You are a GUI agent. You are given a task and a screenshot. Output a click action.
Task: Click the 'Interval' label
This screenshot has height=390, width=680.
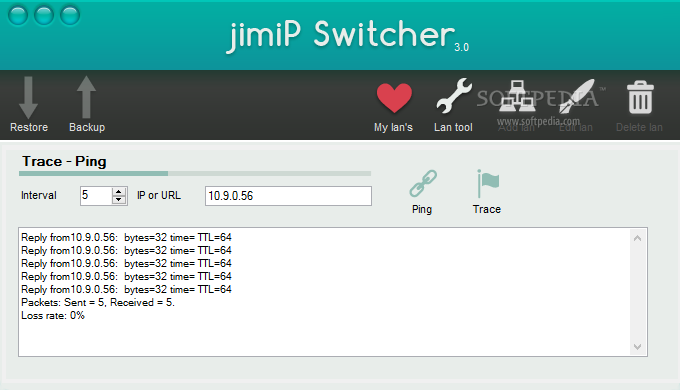tap(39, 195)
